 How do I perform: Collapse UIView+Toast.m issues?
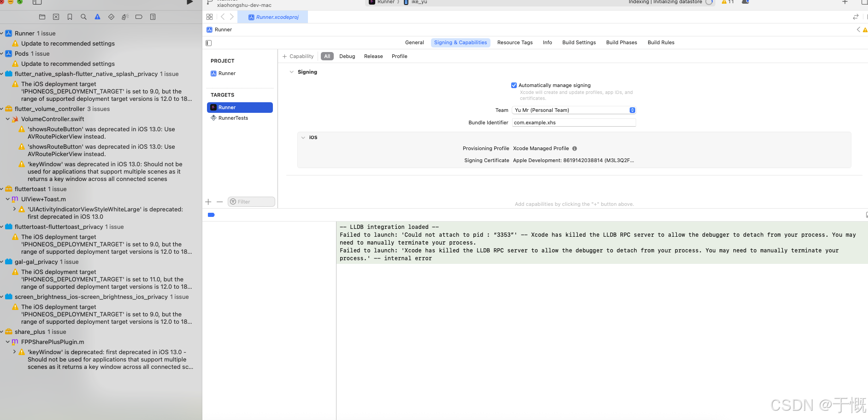pos(8,199)
